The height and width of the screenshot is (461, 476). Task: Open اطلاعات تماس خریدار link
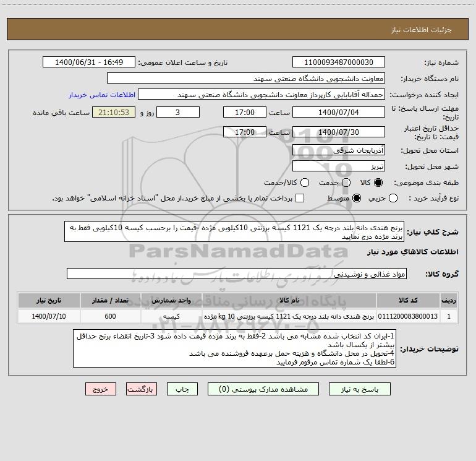pyautogui.click(x=102, y=95)
